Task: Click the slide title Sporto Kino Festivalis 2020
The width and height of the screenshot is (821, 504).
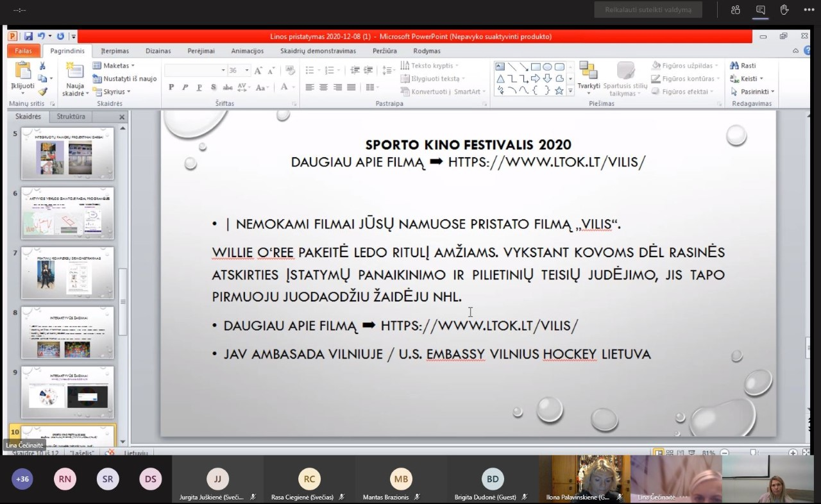Action: (x=468, y=145)
